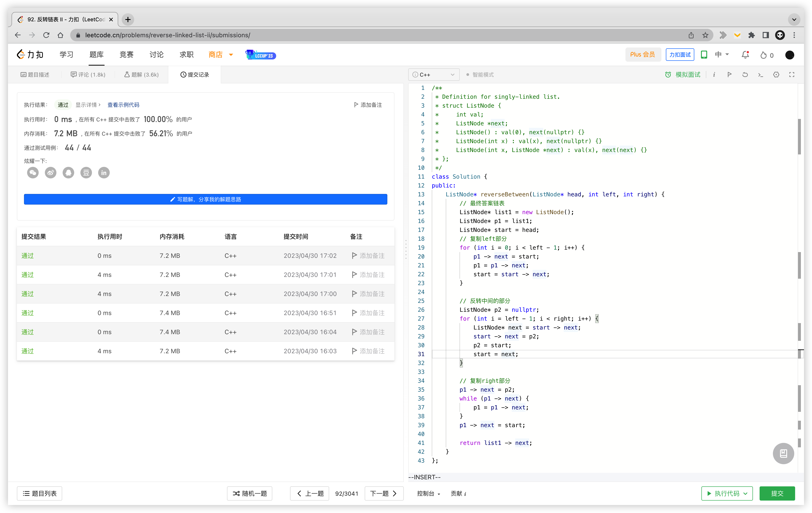The width and height of the screenshot is (812, 513).
Task: Open the user avatar menu
Action: [x=789, y=55]
